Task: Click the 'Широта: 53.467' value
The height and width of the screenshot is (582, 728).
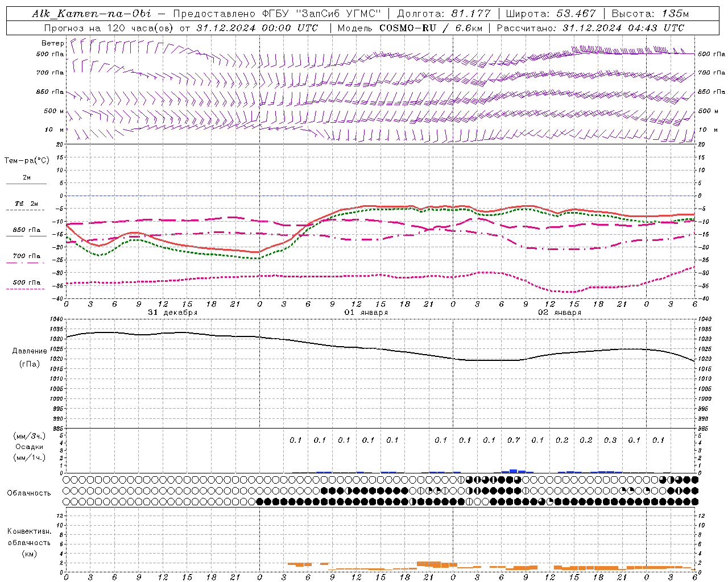Action: click(551, 14)
